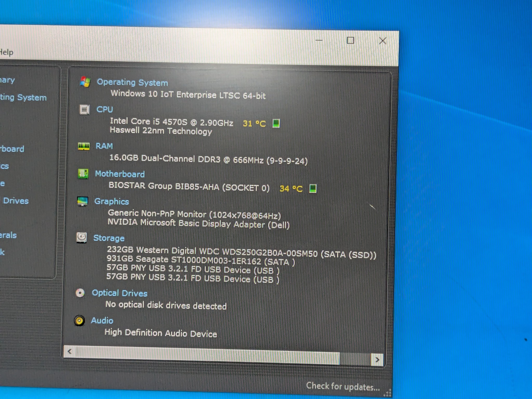The height and width of the screenshot is (399, 532).
Task: Open the Audio section heading
Action: pos(102,321)
